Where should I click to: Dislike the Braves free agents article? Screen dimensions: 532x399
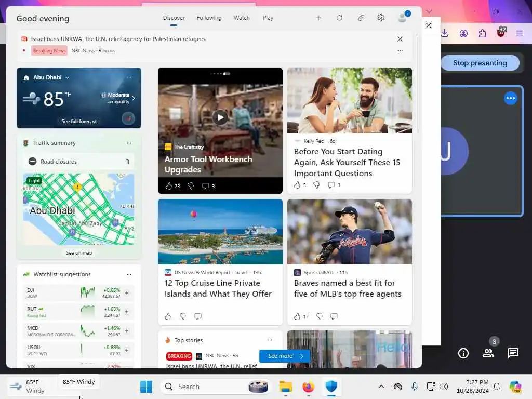point(320,316)
